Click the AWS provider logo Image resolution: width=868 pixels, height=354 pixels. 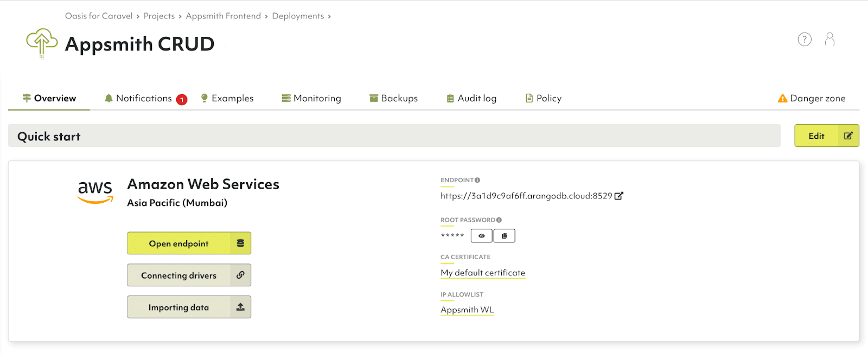coord(95,191)
